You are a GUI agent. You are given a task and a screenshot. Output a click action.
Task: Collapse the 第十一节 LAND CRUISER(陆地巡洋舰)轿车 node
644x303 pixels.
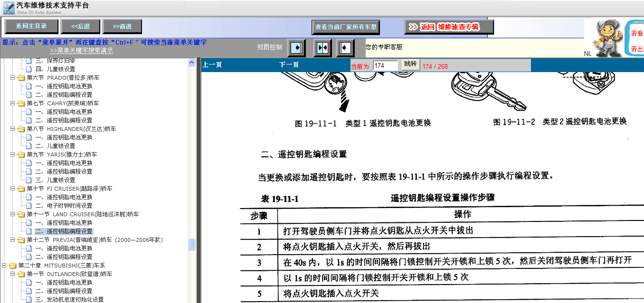13,214
